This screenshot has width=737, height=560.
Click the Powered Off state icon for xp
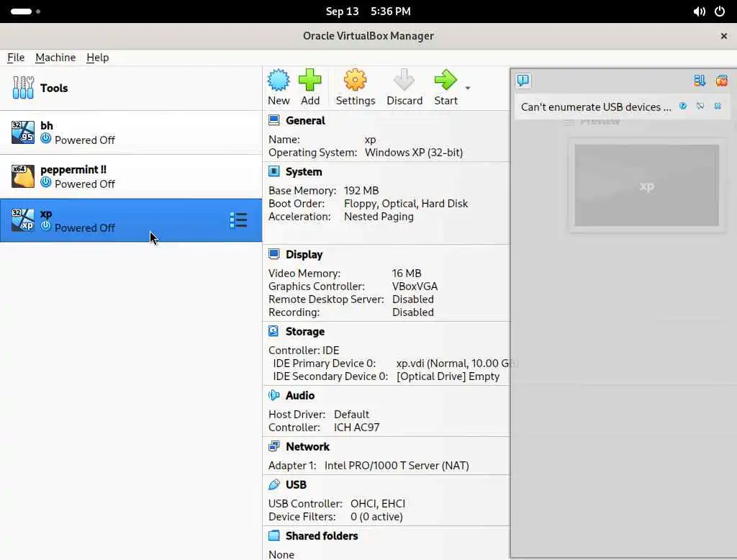pyautogui.click(x=45, y=226)
